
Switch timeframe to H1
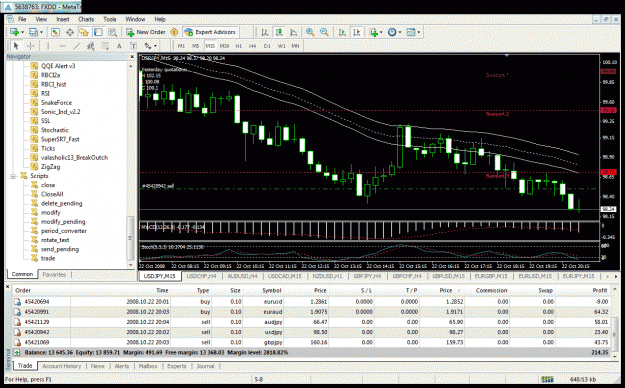tap(239, 46)
